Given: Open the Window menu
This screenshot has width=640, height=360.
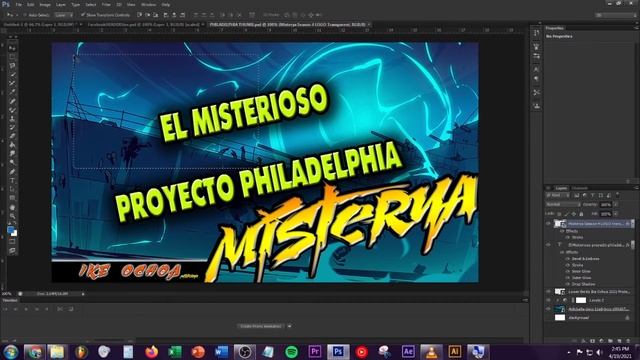Looking at the screenshot, I should (149, 4).
